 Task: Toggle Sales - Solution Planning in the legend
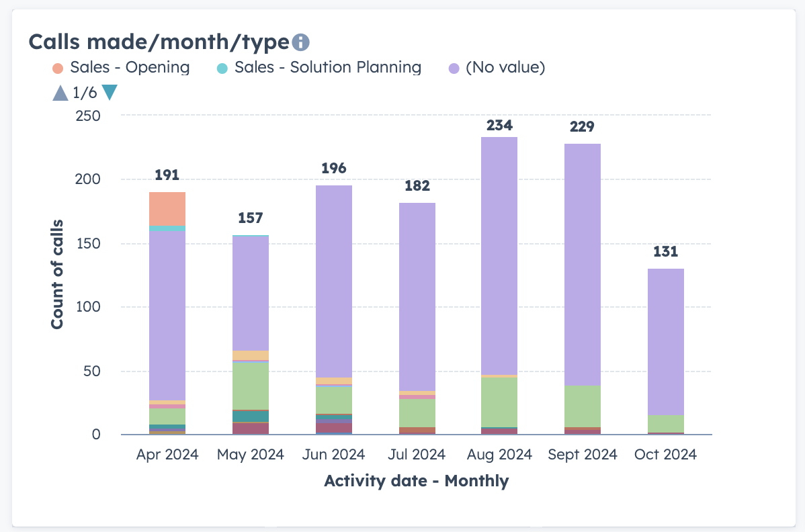327,67
